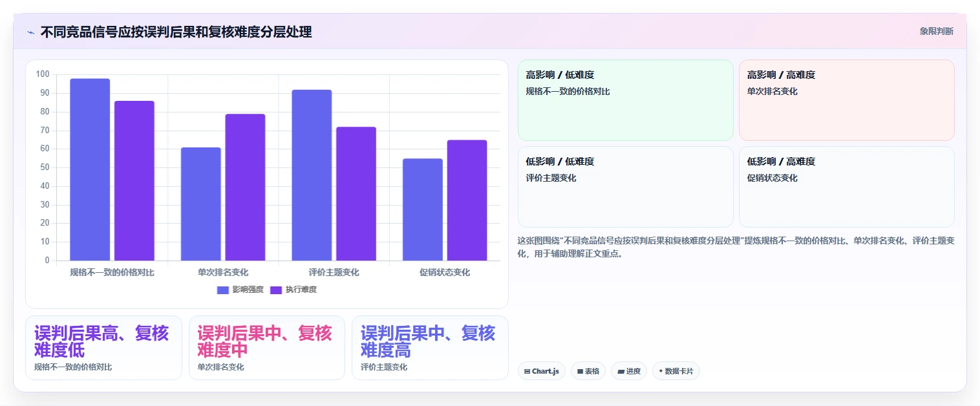Click the y-axis value 100
Screen dimensions: 980x406
pyautogui.click(x=43, y=74)
